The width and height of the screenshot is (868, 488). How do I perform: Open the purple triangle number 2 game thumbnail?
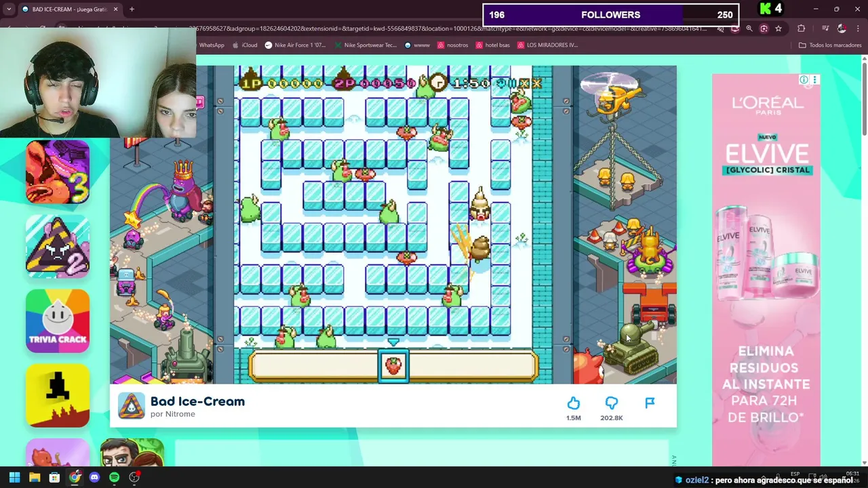(58, 247)
